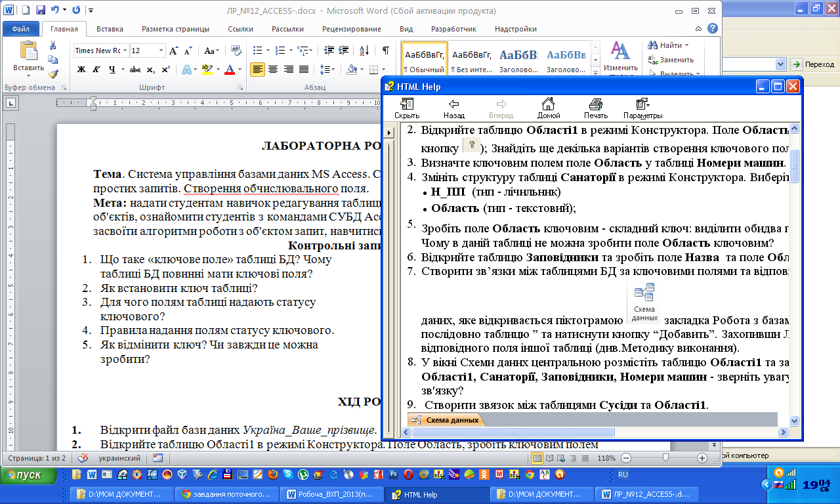Viewport: 840px width, 504px height.
Task: Click the zoom-in plus button in status bar
Action: point(702,458)
